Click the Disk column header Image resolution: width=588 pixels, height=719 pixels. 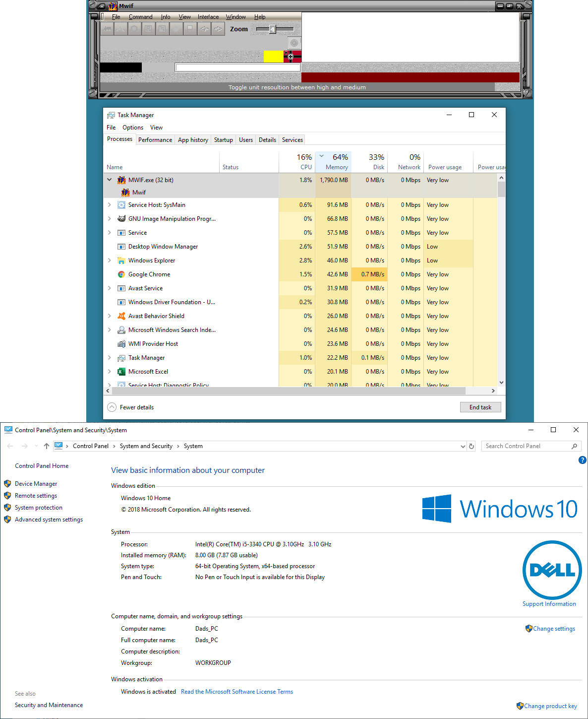click(369, 162)
